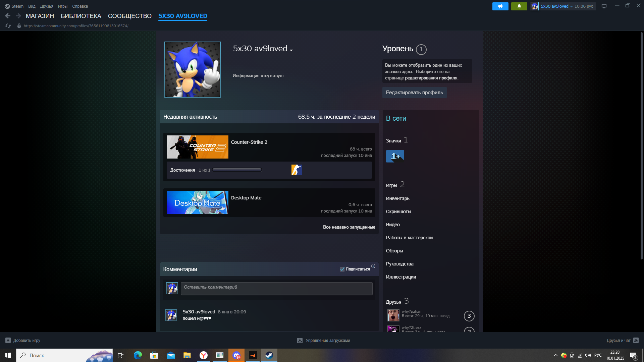Click the 1+ badge icon
The width and height of the screenshot is (644, 362).
pyautogui.click(x=395, y=156)
